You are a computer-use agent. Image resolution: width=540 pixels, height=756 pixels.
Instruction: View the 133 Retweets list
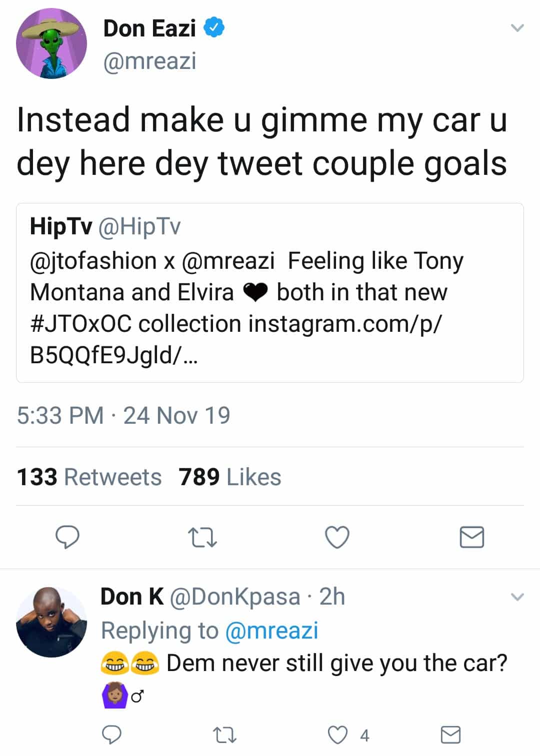coord(89,477)
